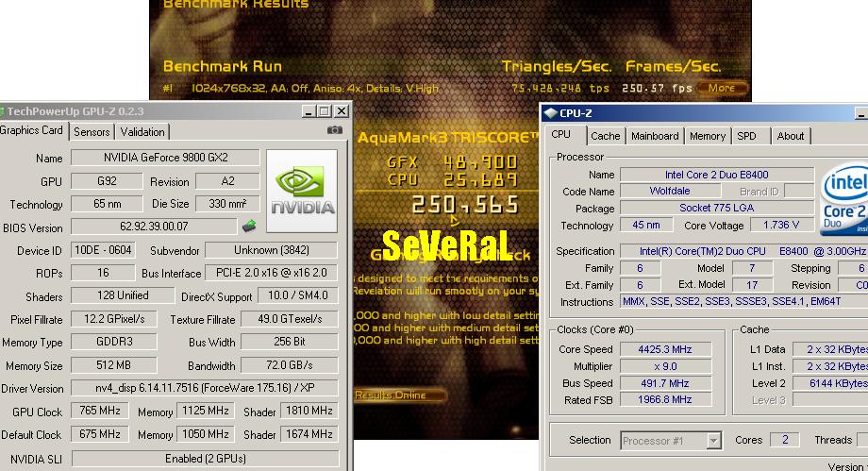The image size is (868, 471).
Task: Click the Die Size 330 mm² value
Action: coord(227,203)
